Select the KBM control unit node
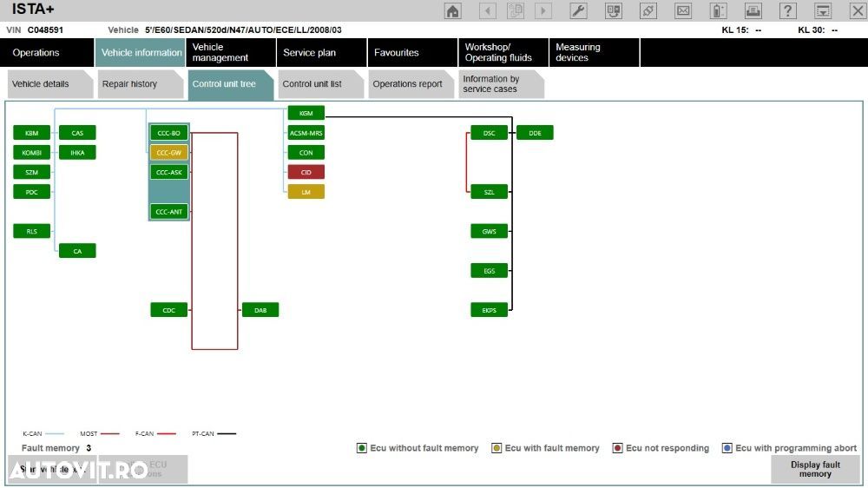 point(31,133)
